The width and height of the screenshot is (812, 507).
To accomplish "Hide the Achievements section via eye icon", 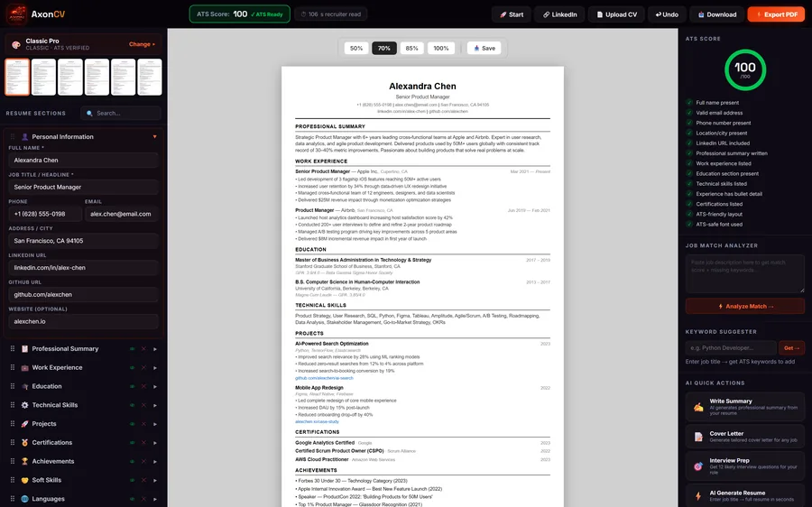I will pyautogui.click(x=132, y=461).
